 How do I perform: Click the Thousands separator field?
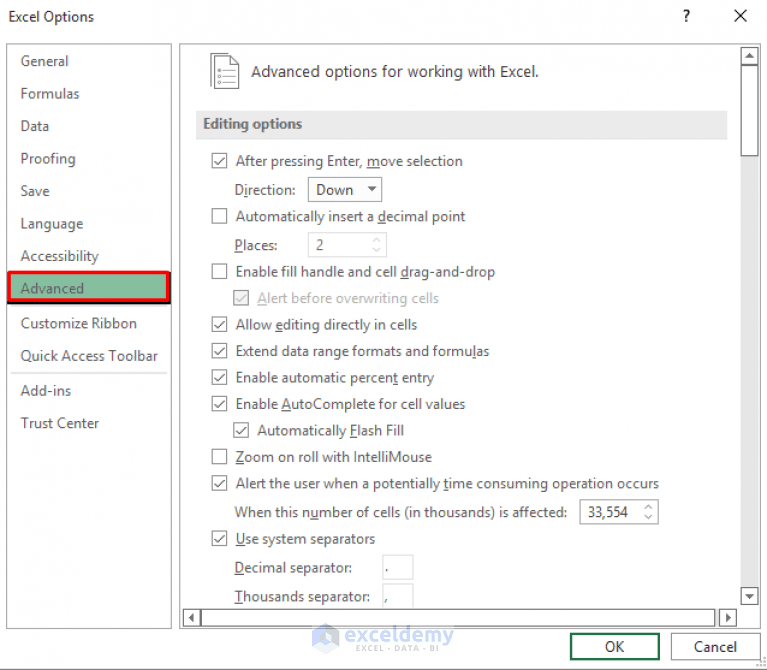398,595
